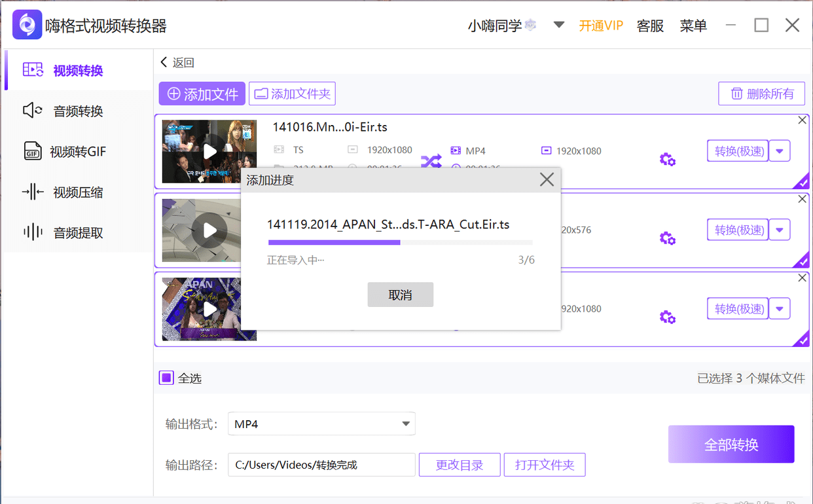Open the MP4 output format dropdown
Screen dimensions: 813x504
click(x=321, y=423)
